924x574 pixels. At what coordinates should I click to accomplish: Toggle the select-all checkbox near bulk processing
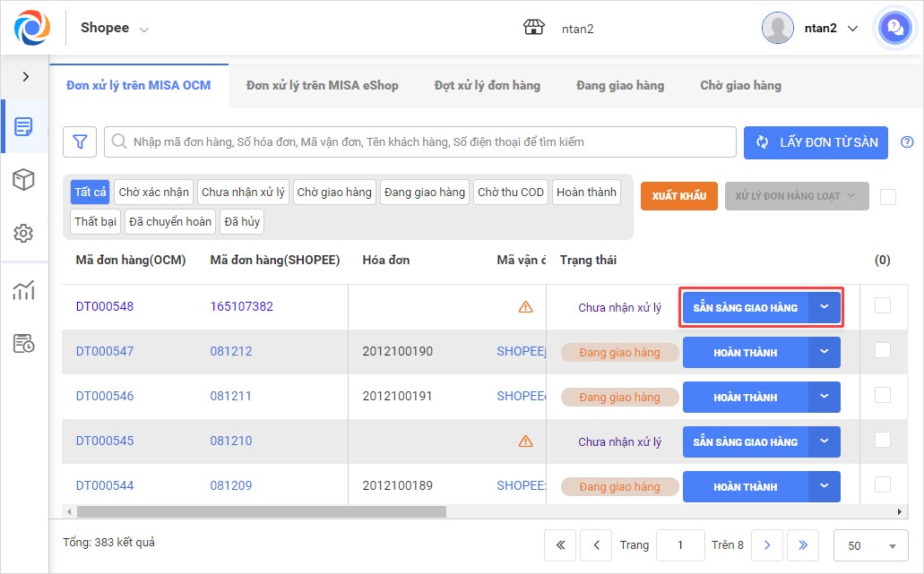point(887,197)
